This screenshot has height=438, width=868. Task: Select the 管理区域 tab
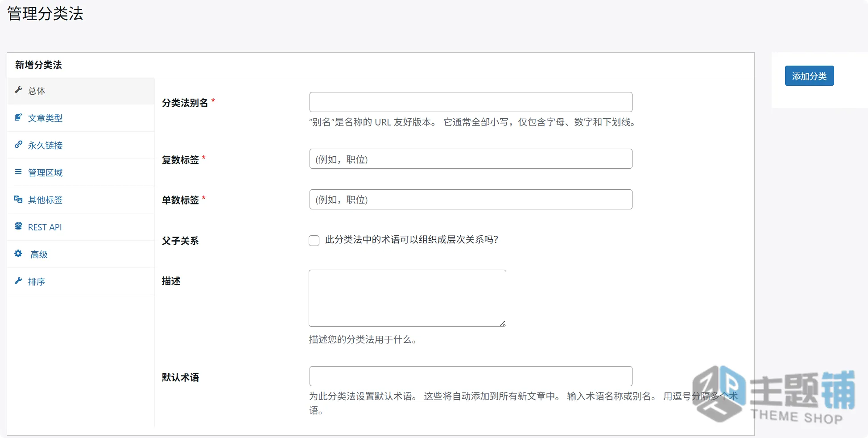81,172
